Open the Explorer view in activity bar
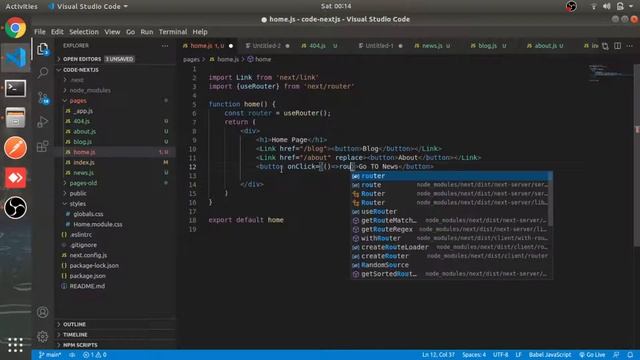The image size is (640, 360). tap(42, 49)
